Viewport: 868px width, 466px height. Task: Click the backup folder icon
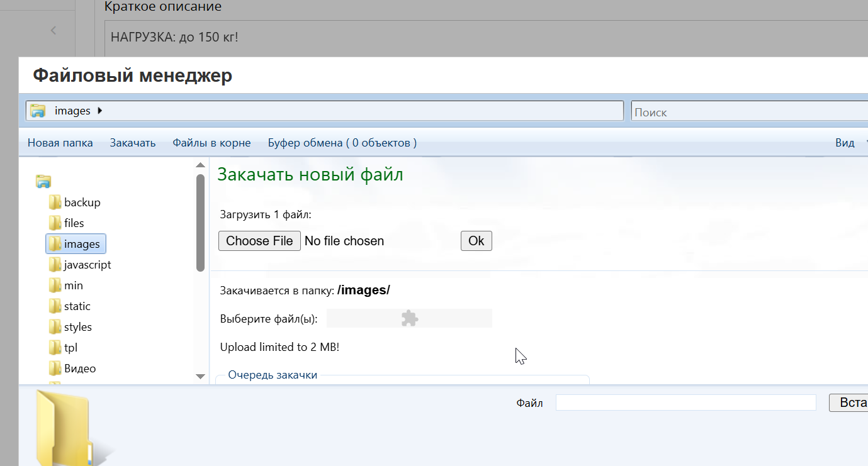click(55, 202)
